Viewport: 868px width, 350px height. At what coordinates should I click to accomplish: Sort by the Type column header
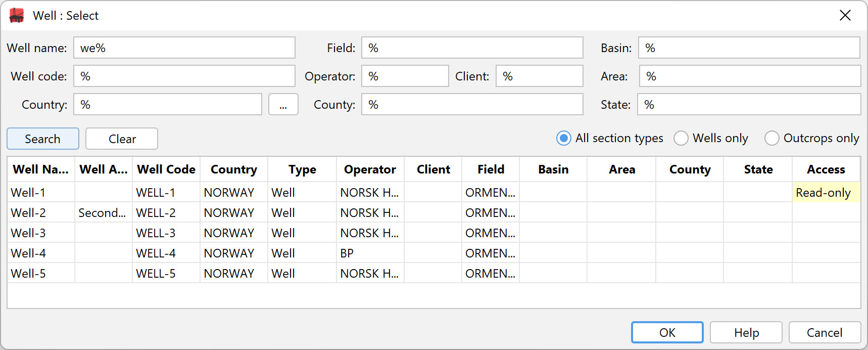(302, 169)
